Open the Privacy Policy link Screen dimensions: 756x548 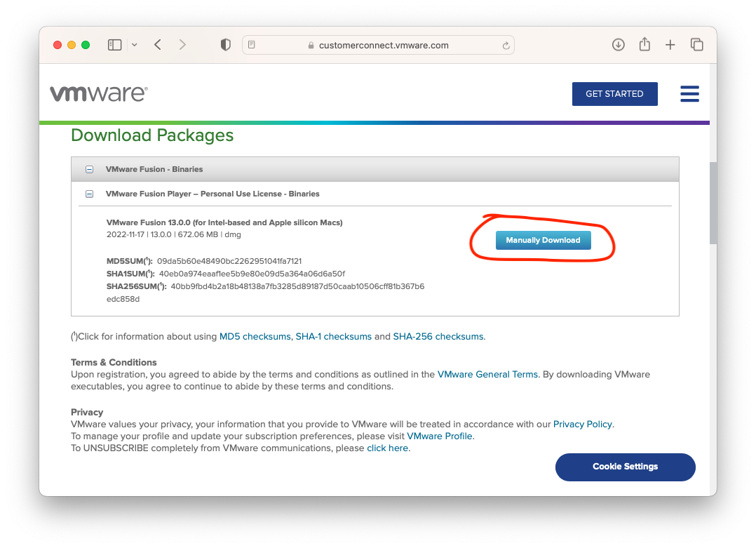582,424
